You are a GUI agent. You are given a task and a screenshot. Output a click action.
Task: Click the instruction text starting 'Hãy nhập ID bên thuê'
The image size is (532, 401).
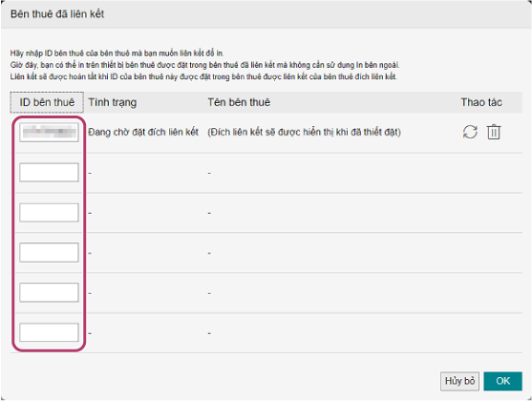pos(117,53)
